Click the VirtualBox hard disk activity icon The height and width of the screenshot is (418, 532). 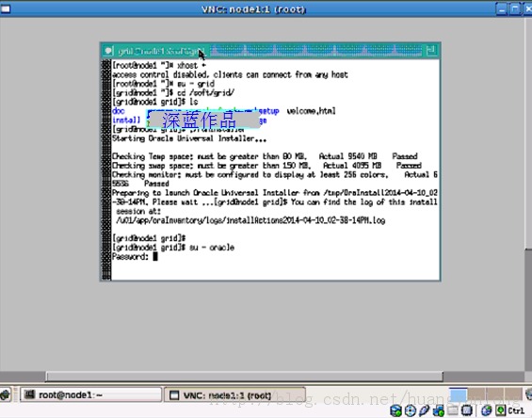click(x=395, y=410)
